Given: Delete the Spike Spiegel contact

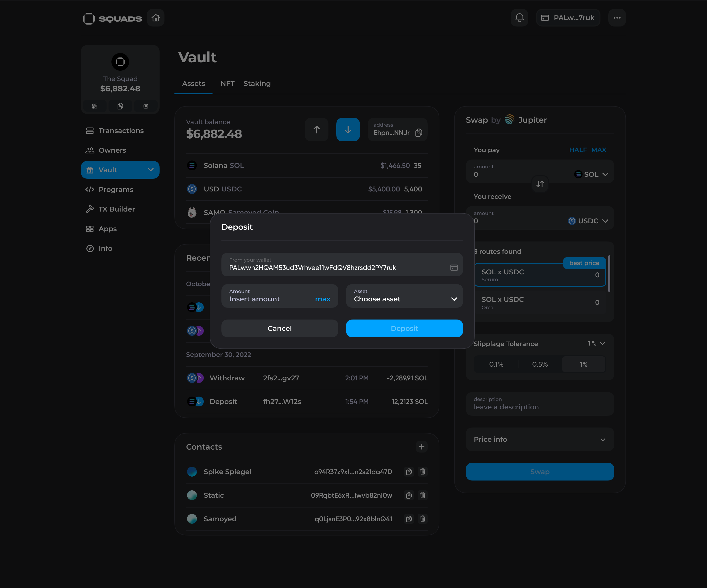Looking at the screenshot, I should 422,471.
